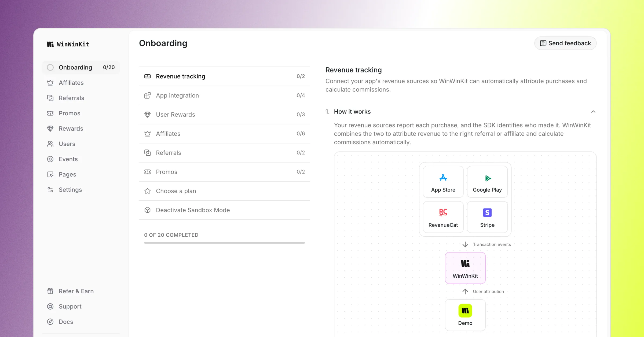Click the Onboarding progress circle icon

(x=50, y=67)
